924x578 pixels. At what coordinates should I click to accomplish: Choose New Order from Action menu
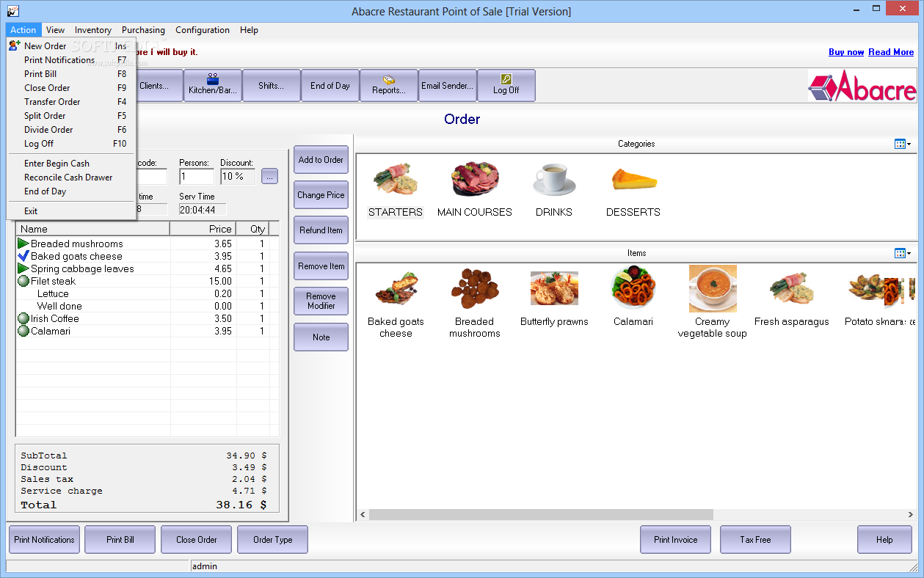[70, 45]
